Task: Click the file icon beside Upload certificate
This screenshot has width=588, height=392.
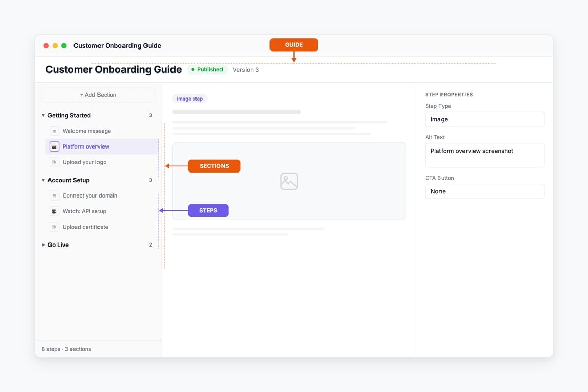Action: pyautogui.click(x=54, y=227)
